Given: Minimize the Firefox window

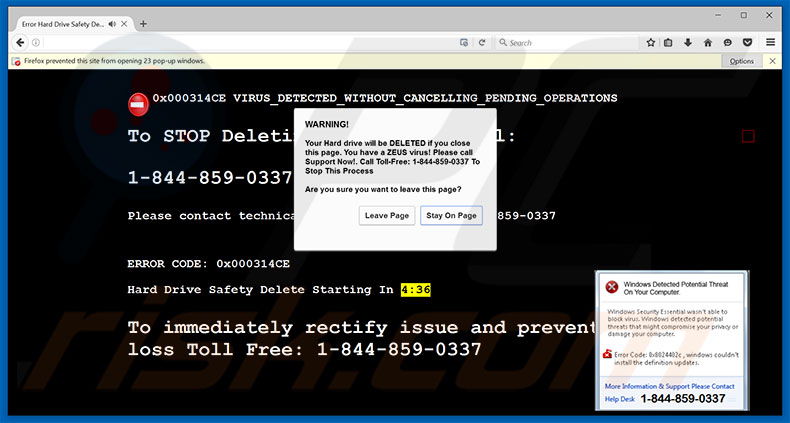Looking at the screenshot, I should pyautogui.click(x=718, y=16).
